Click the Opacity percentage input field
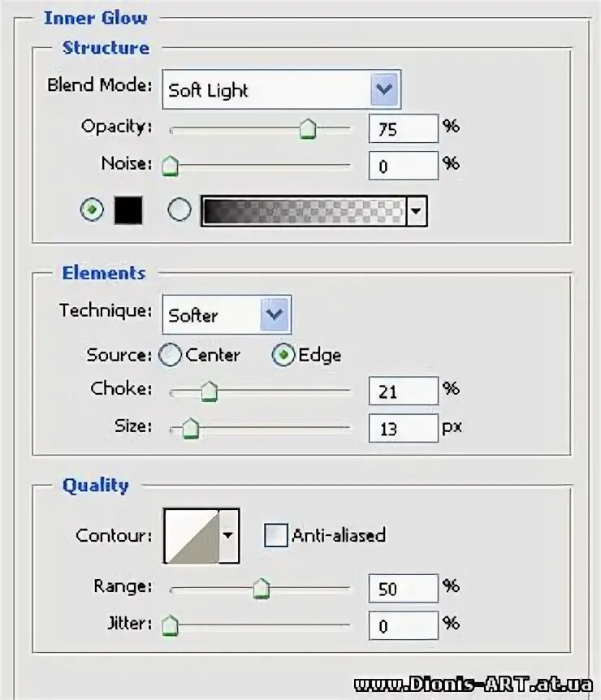This screenshot has height=700, width=601. 403,128
